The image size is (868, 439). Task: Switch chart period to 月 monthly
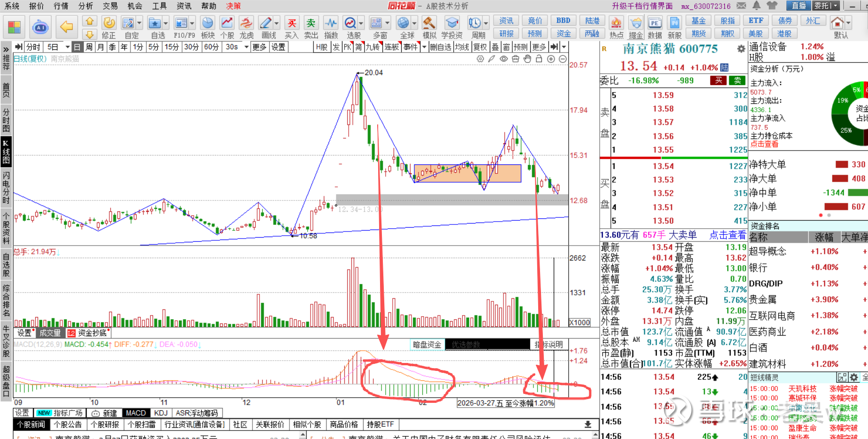click(100, 47)
